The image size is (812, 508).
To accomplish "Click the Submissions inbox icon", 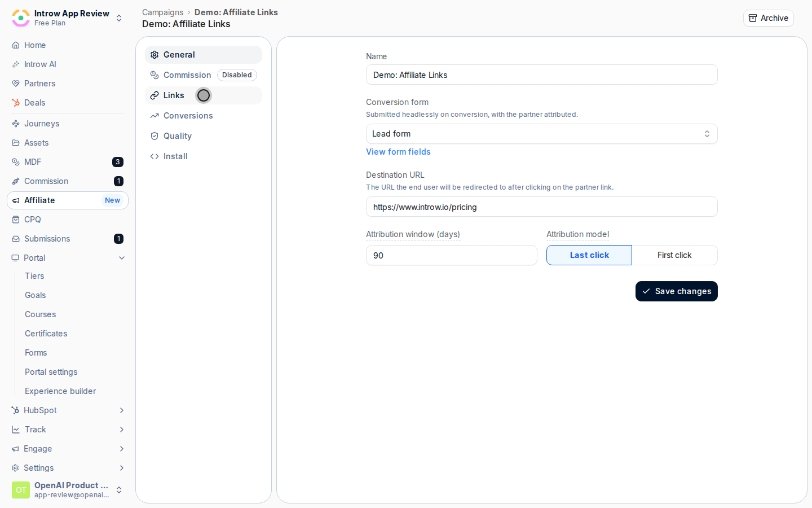I will pos(16,239).
